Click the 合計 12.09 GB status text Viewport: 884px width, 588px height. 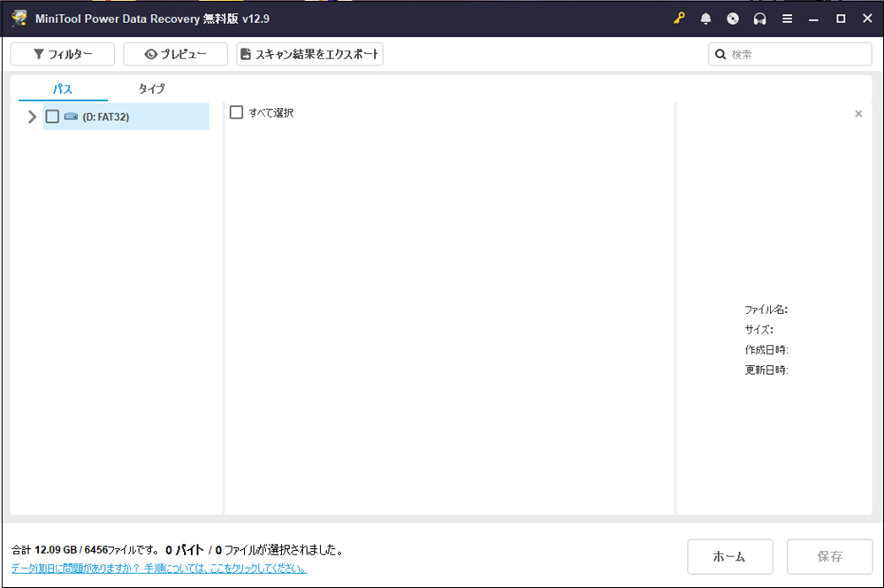pos(86,550)
